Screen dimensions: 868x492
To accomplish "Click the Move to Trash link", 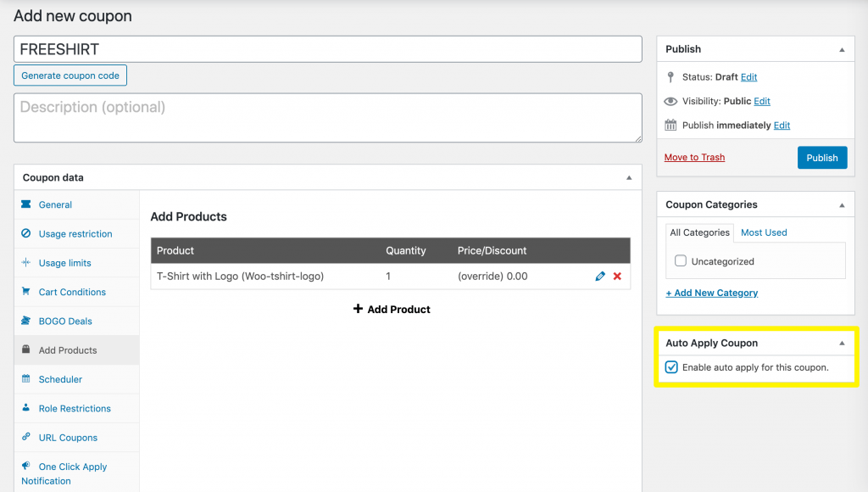I will pos(694,158).
